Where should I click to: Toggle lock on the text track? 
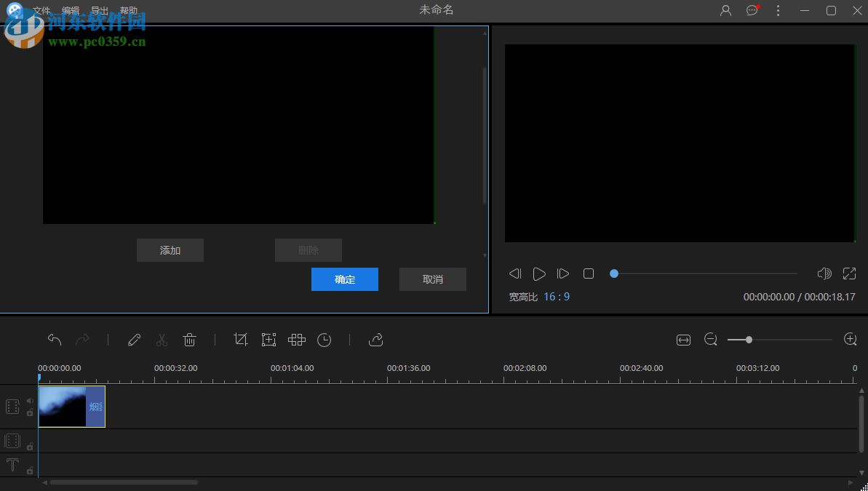tap(30, 471)
